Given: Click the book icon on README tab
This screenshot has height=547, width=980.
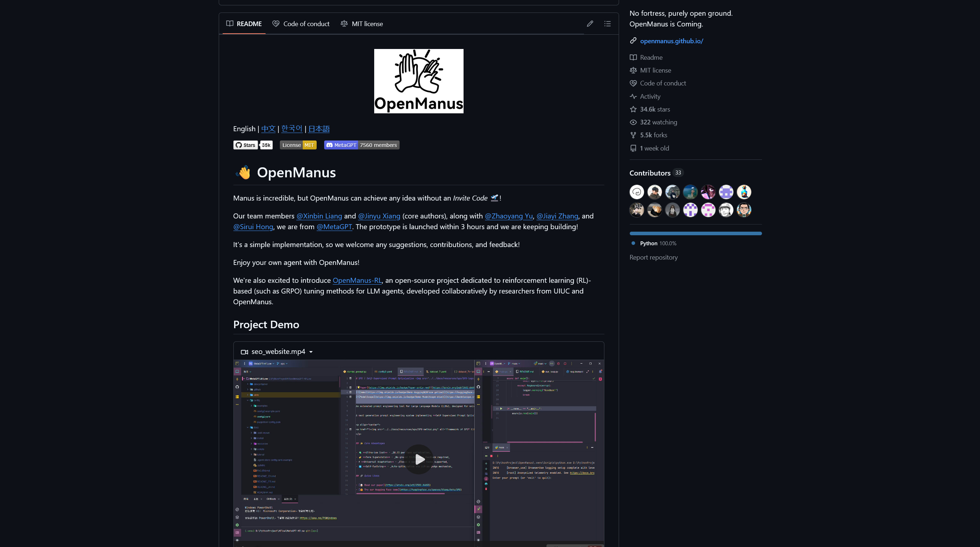Looking at the screenshot, I should coord(229,23).
